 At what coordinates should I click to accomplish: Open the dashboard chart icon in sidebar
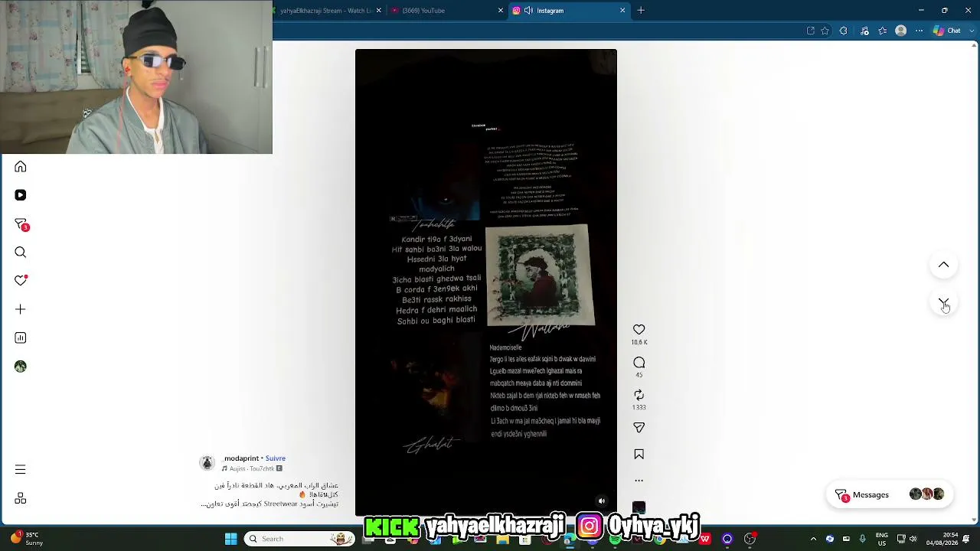(x=21, y=337)
